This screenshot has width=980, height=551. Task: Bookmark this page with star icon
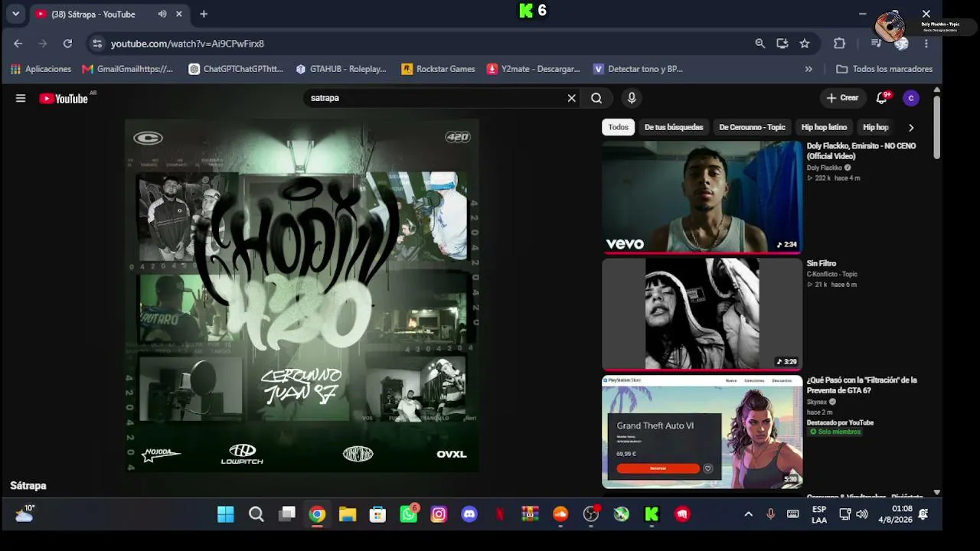point(805,44)
